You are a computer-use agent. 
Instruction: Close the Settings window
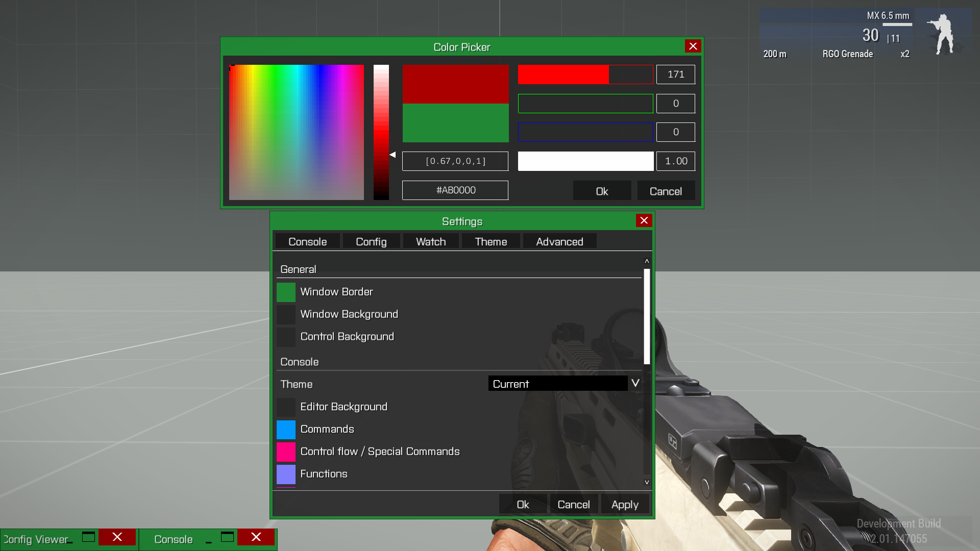[x=644, y=220]
